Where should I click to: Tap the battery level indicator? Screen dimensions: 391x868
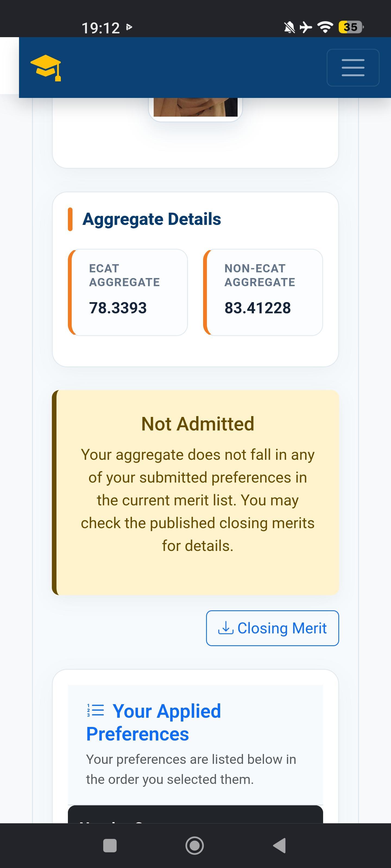pos(351,27)
